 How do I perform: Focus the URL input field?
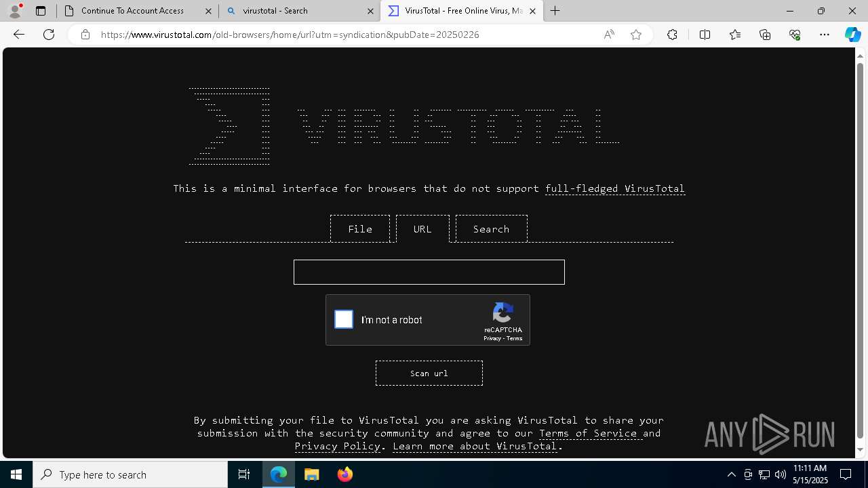click(429, 272)
